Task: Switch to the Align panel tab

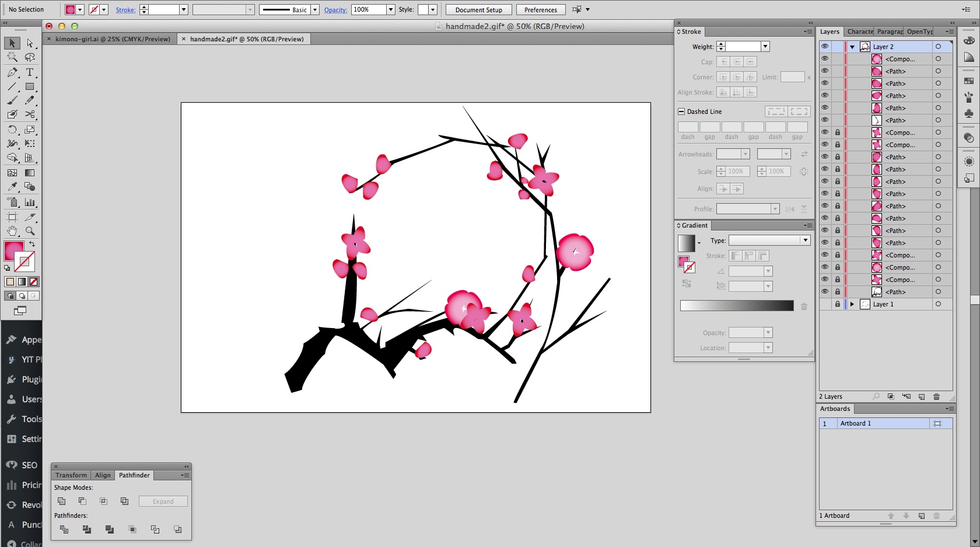Action: coord(103,475)
